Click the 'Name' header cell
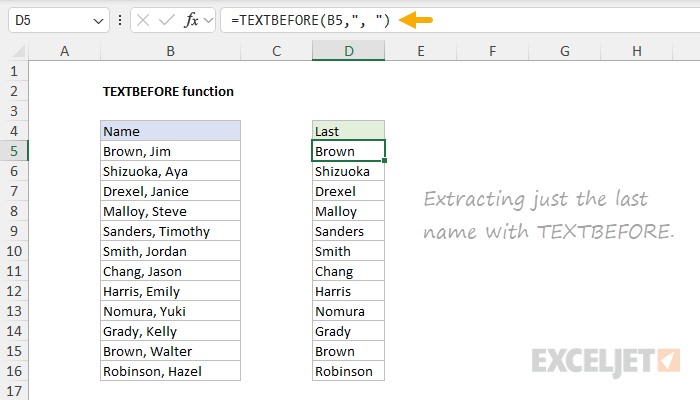Image resolution: width=700 pixels, height=400 pixels. pyautogui.click(x=171, y=131)
